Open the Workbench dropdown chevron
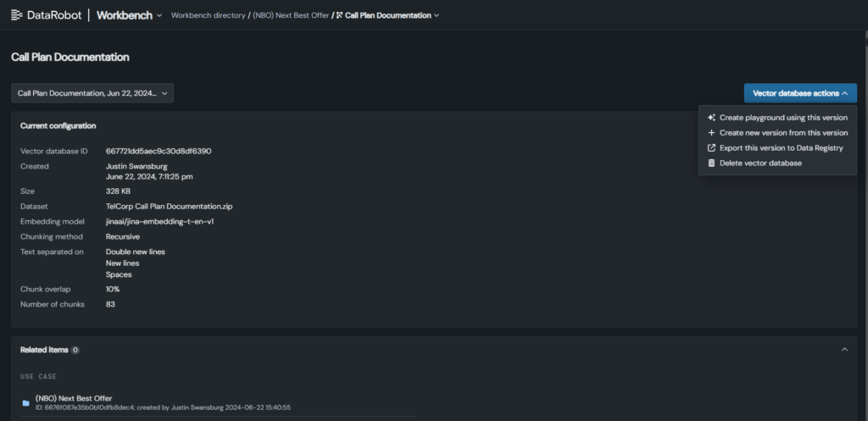 (x=159, y=15)
